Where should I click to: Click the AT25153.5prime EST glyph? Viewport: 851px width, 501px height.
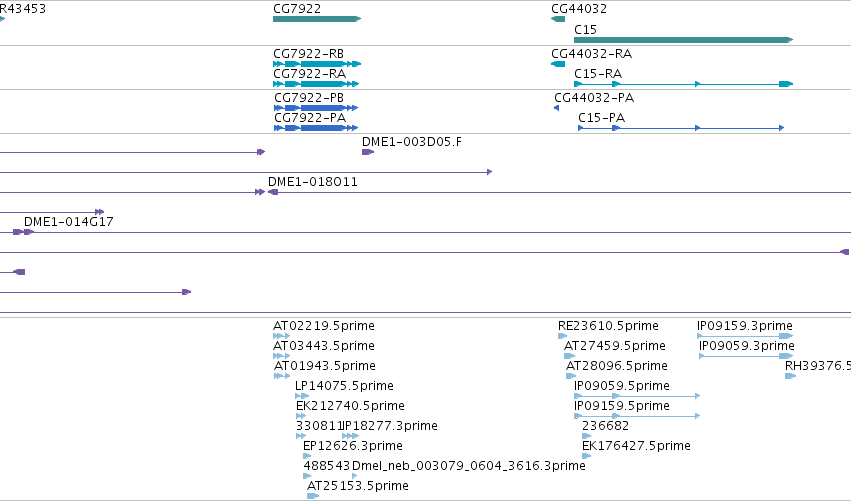click(x=313, y=496)
